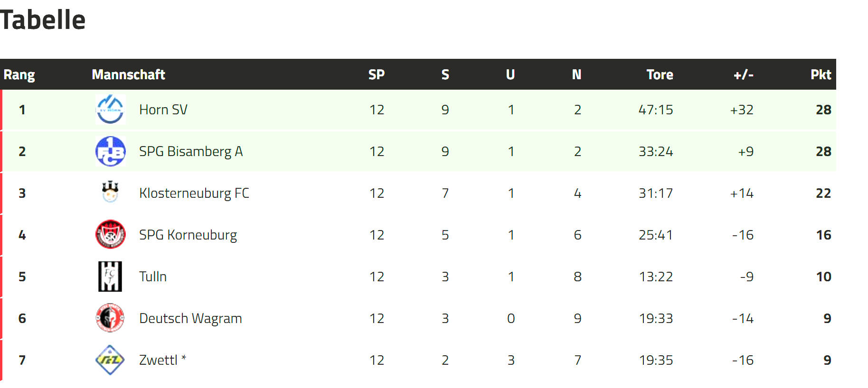This screenshot has width=868, height=388.
Task: Click the Tulln striped club logo
Action: [110, 277]
